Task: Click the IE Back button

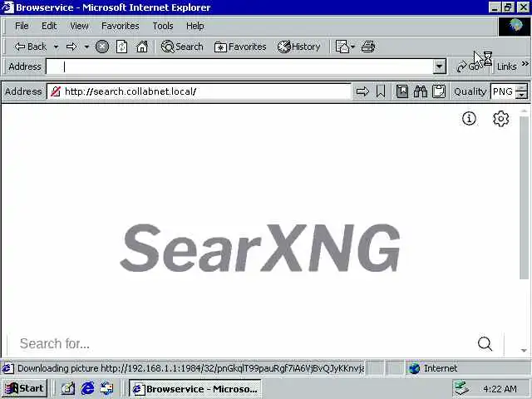Action: click(30, 47)
